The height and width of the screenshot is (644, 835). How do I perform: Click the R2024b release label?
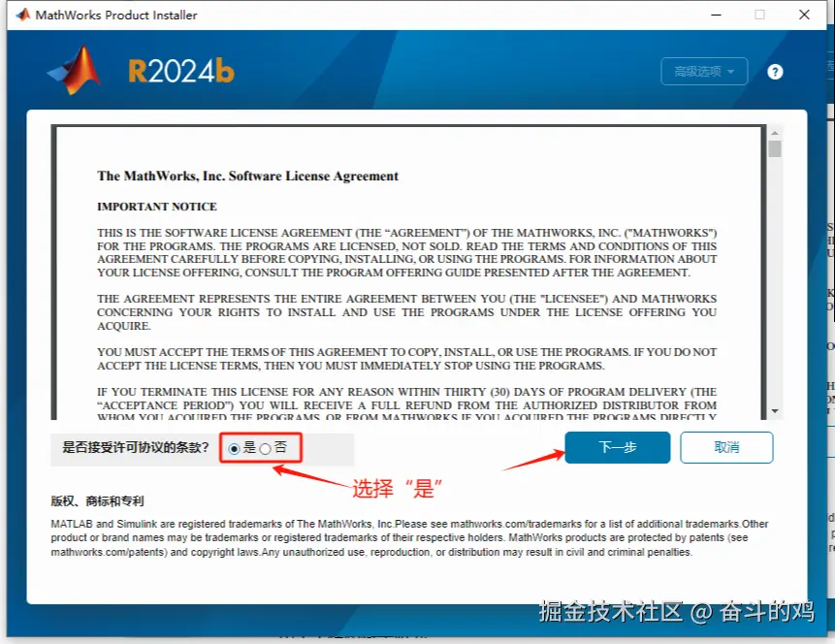pos(181,71)
